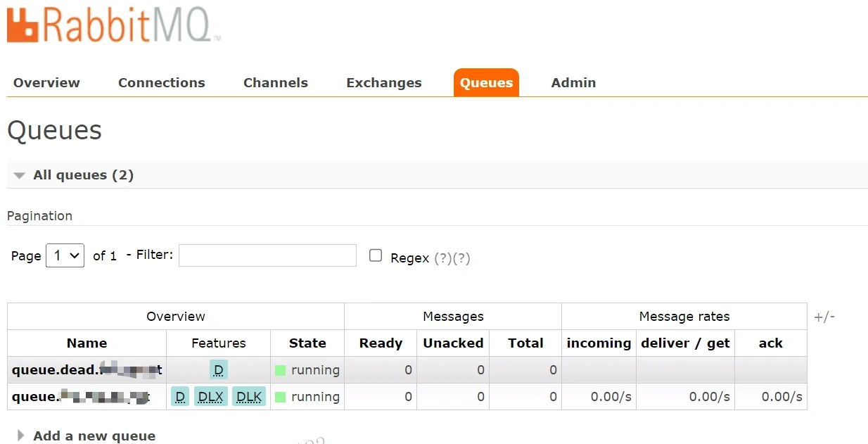The width and height of the screenshot is (868, 444).
Task: Switch to the Overview tab
Action: click(46, 83)
